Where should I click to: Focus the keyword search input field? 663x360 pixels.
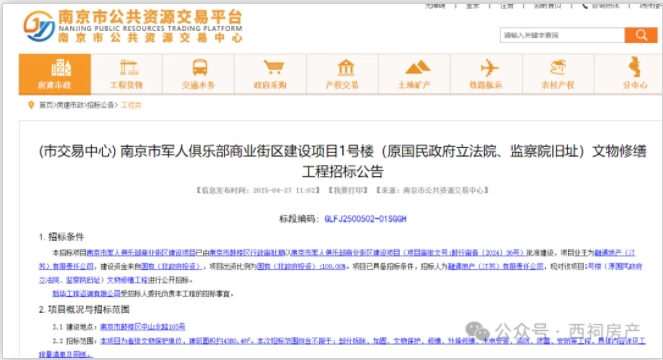click(x=562, y=35)
